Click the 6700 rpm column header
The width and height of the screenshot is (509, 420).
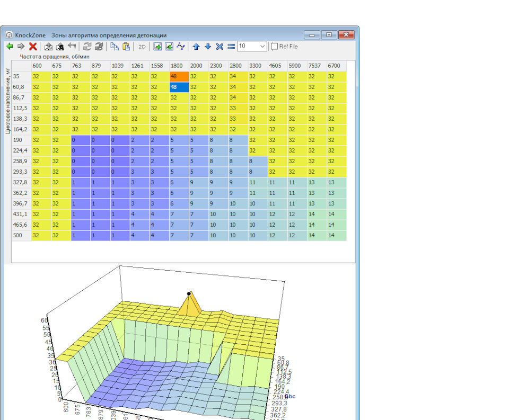click(x=337, y=66)
